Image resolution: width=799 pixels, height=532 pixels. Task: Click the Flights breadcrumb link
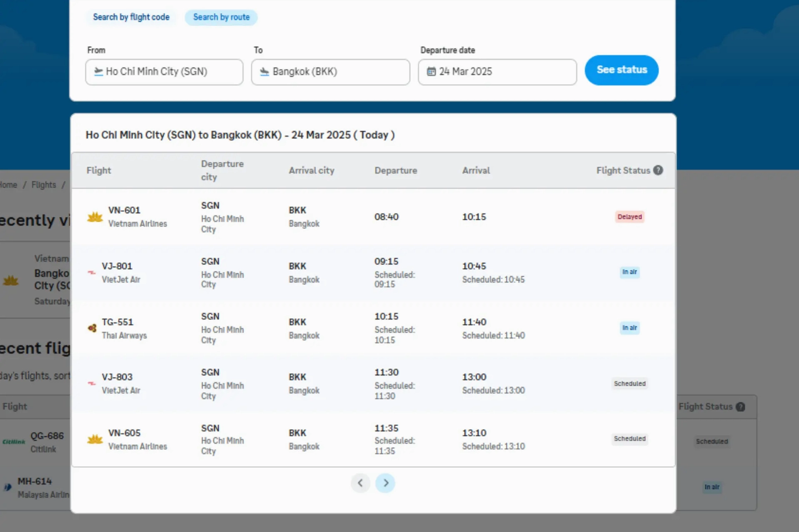click(x=43, y=185)
